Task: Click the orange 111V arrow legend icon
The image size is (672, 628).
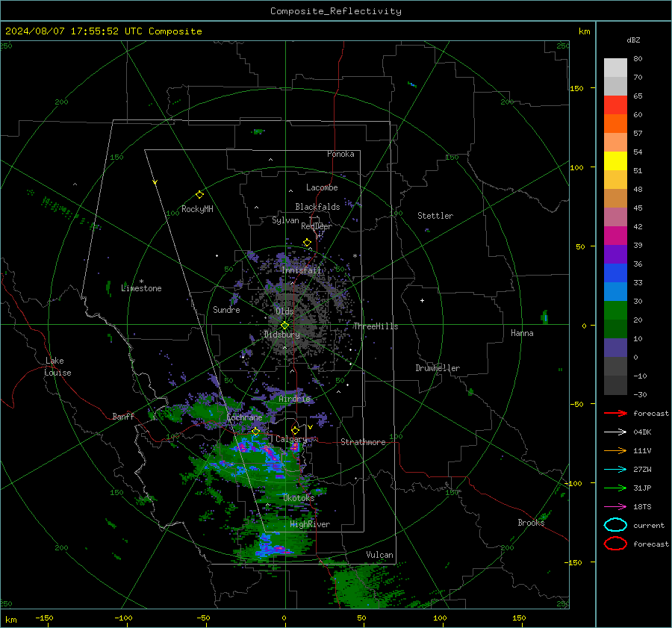Action: coord(615,450)
